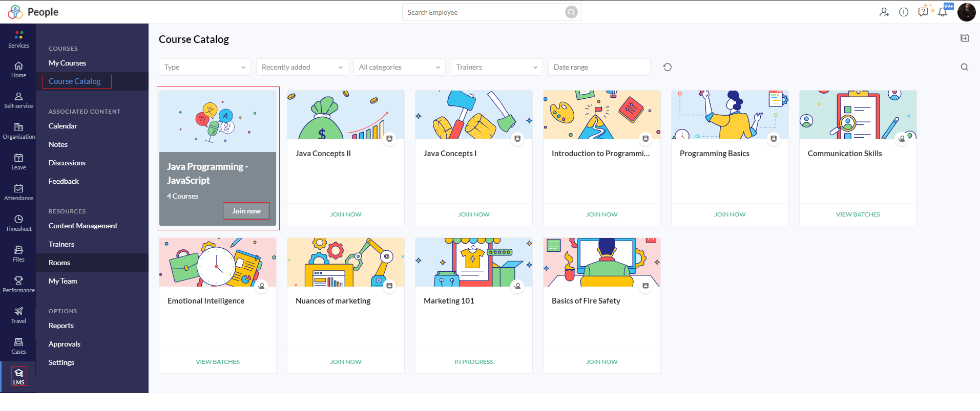
Task: Open Approvals in the menu
Action: [65, 344]
